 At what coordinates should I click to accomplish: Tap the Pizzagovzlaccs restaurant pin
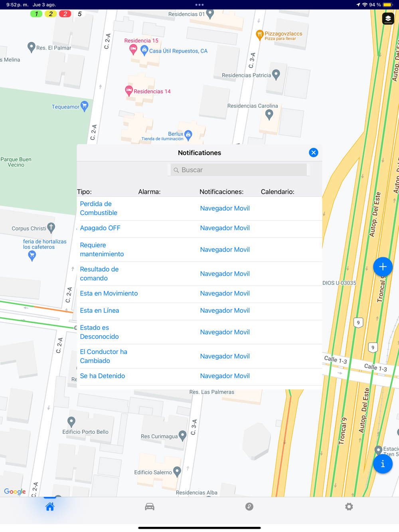click(259, 35)
